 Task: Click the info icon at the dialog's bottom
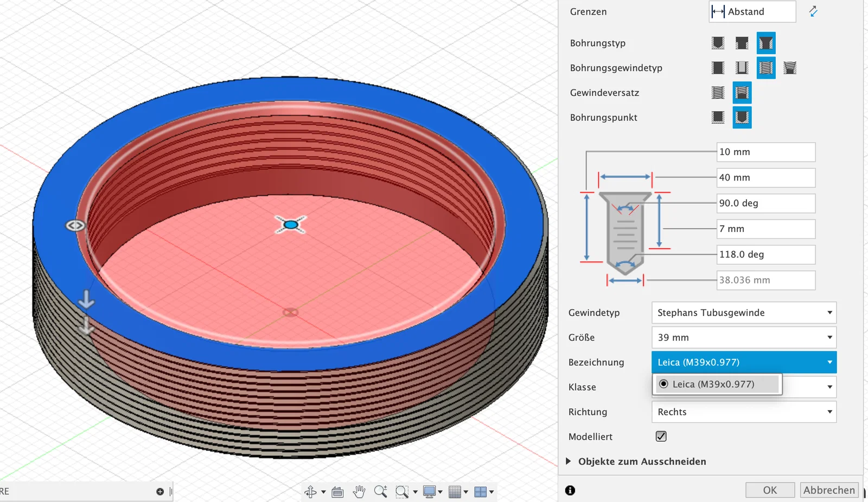click(x=570, y=490)
